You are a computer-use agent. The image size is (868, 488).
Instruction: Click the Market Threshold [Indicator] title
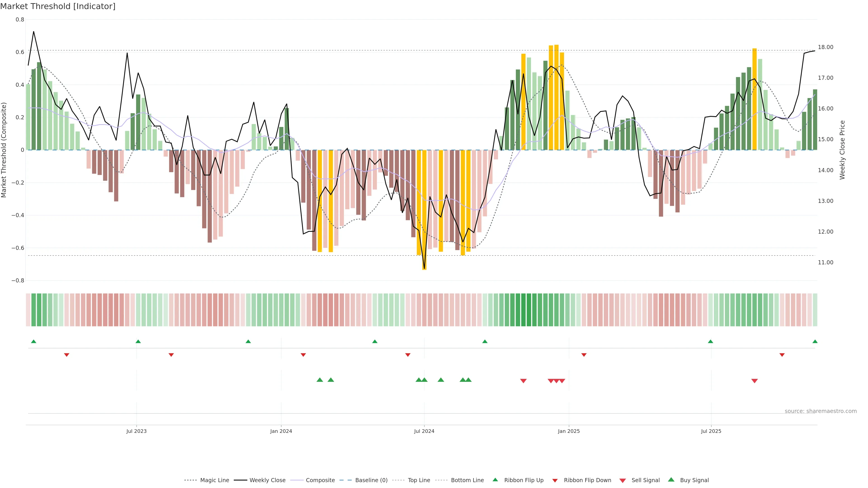click(x=58, y=6)
